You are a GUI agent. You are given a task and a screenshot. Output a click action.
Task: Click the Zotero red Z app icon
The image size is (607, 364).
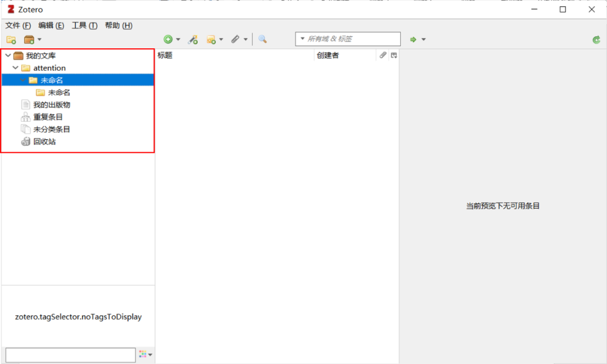[x=11, y=10]
